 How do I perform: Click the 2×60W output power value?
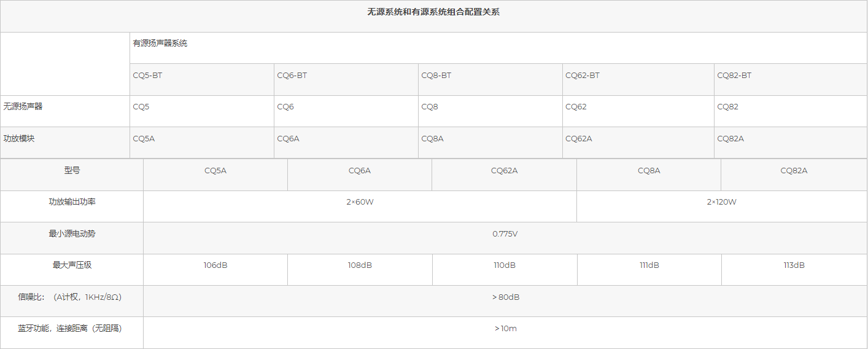[x=360, y=202]
